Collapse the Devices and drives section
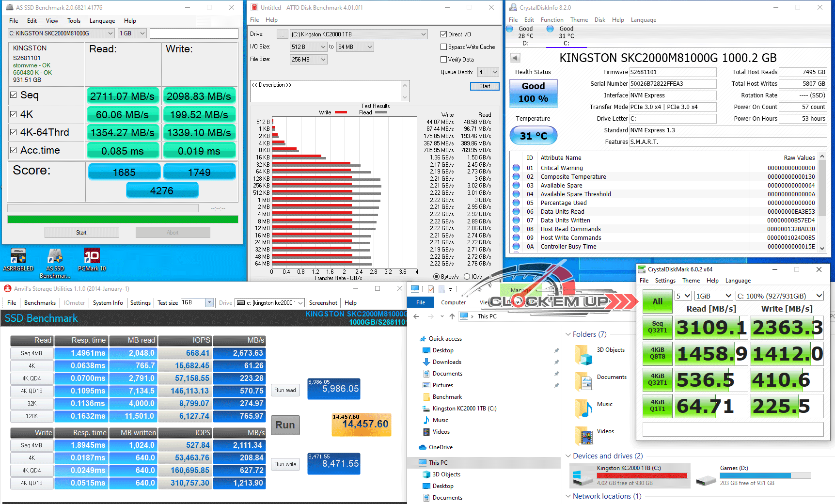835x504 pixels. pyautogui.click(x=568, y=456)
